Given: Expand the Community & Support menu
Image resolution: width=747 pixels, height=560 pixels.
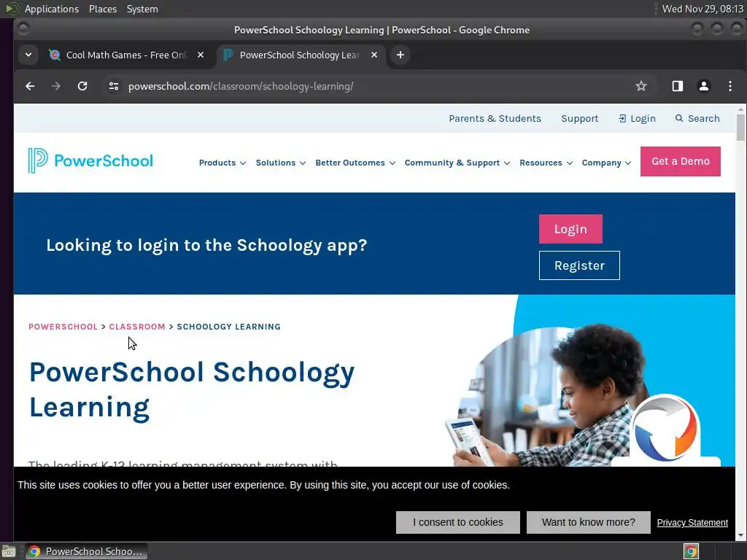Looking at the screenshot, I should [x=457, y=163].
